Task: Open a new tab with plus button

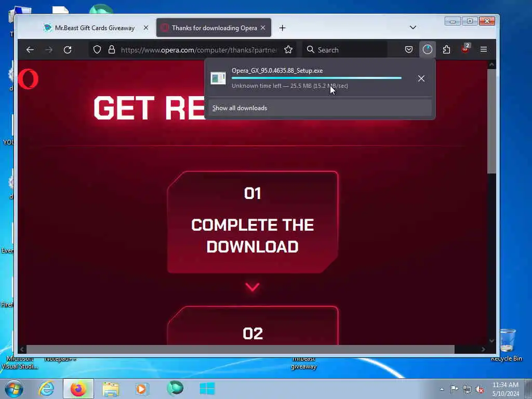Action: click(x=282, y=28)
